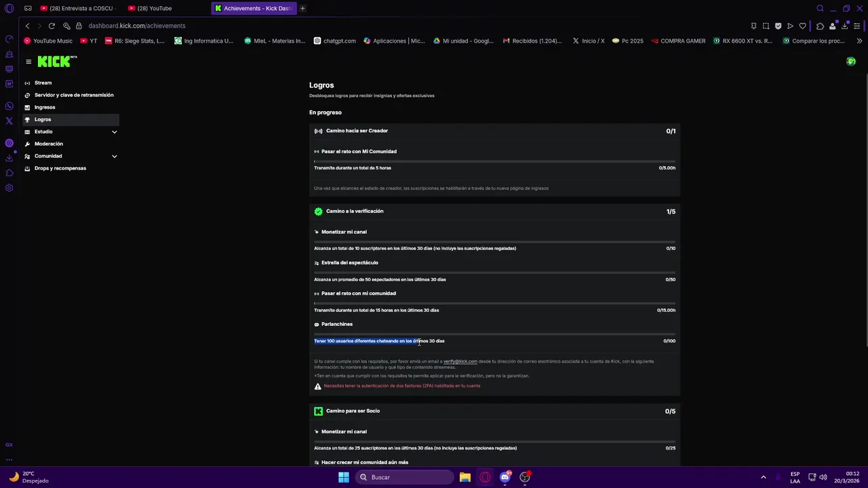
Task: Click the Kick logo
Action: coord(57,61)
